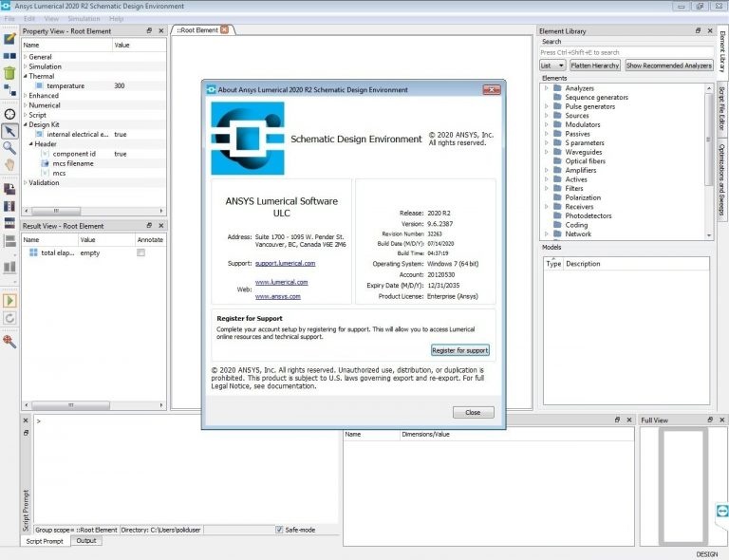Expand the General property group
This screenshot has width=729, height=560.
coord(25,57)
